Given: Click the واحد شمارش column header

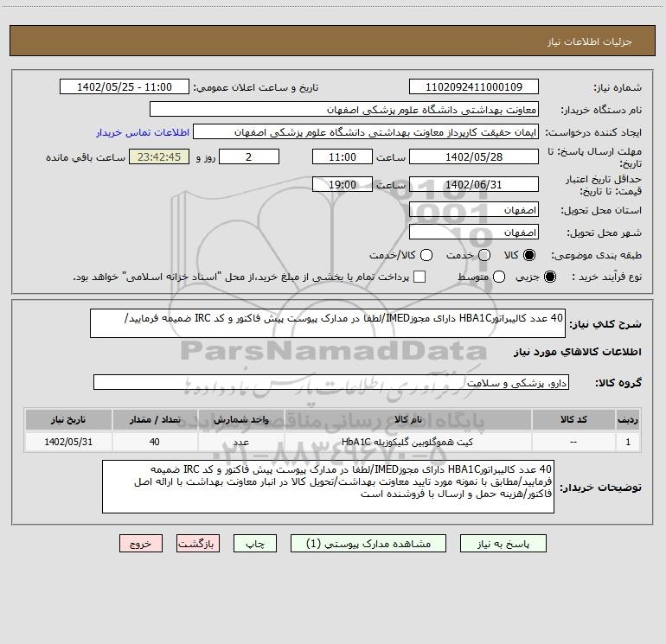Looking at the screenshot, I should coord(240,419).
